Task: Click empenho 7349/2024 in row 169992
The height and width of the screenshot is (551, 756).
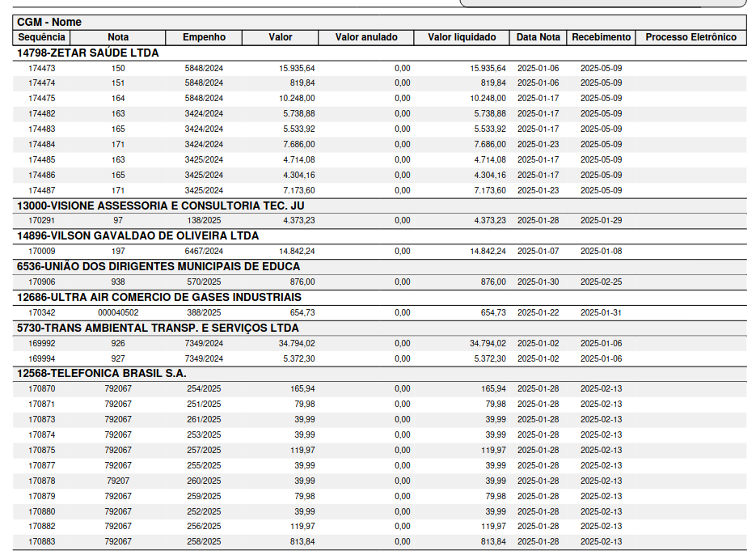Action: point(204,343)
